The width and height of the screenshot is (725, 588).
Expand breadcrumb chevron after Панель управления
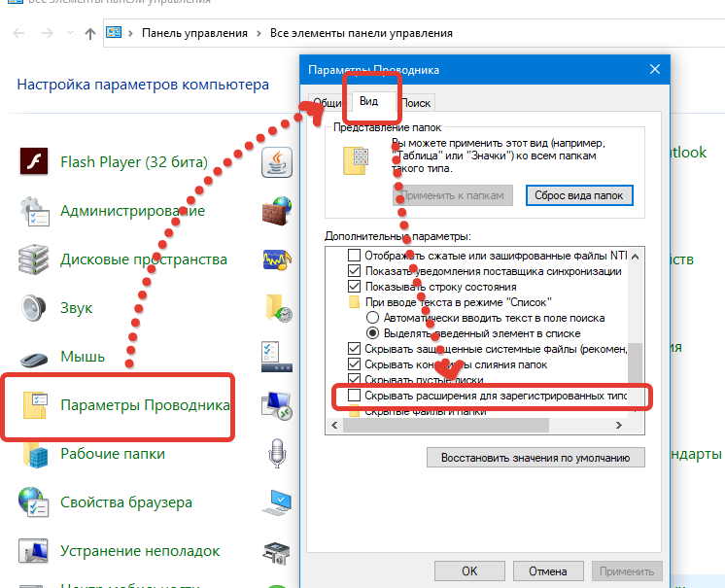(x=259, y=33)
